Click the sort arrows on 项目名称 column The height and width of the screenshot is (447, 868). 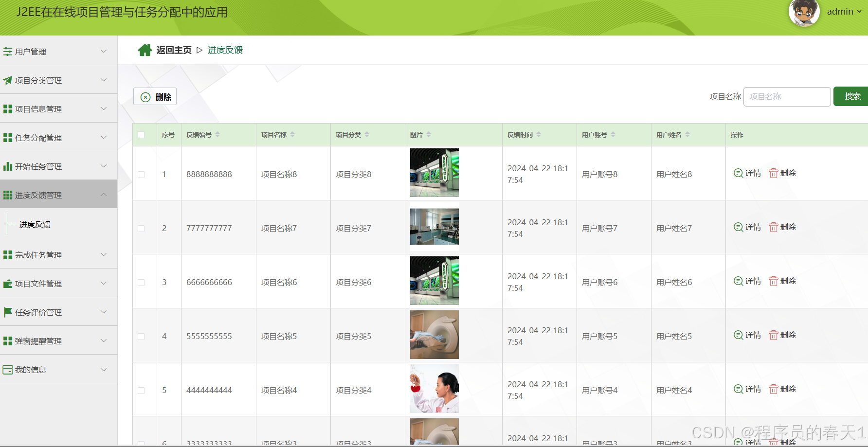pyautogui.click(x=292, y=135)
